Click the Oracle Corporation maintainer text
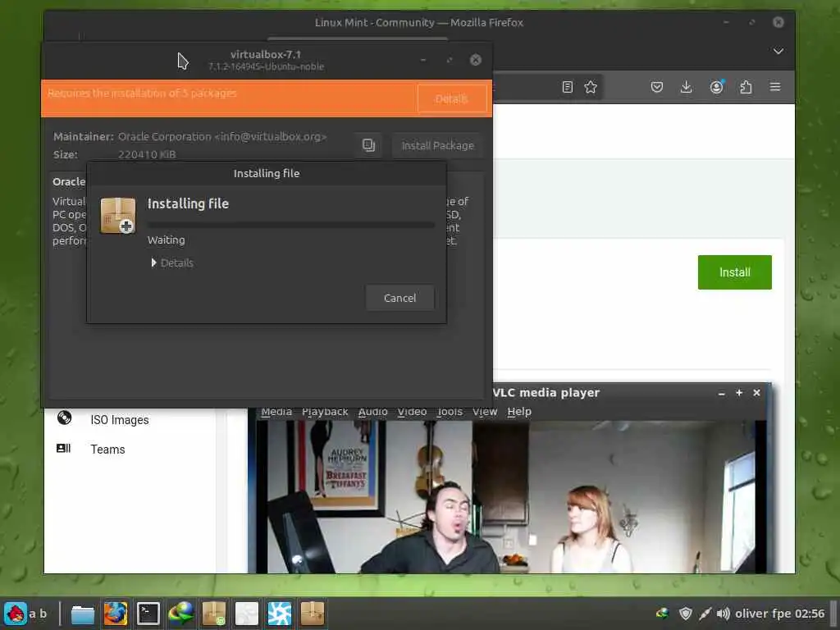Viewport: 840px width, 630px height. tap(222, 137)
